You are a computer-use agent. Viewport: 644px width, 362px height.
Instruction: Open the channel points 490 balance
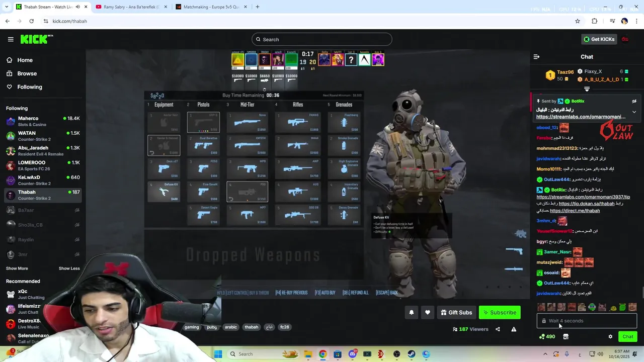click(547, 336)
